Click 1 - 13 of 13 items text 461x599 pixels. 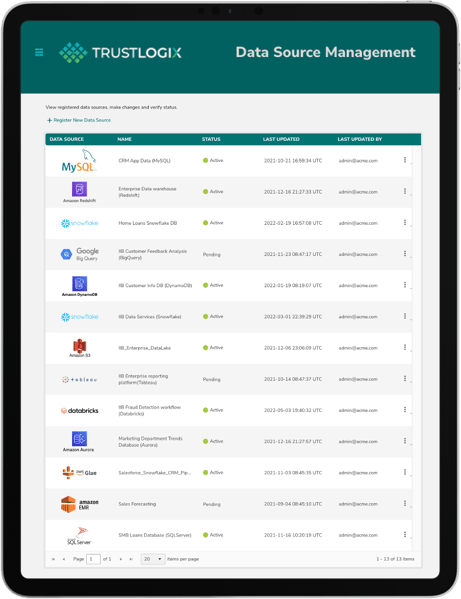[x=395, y=559]
